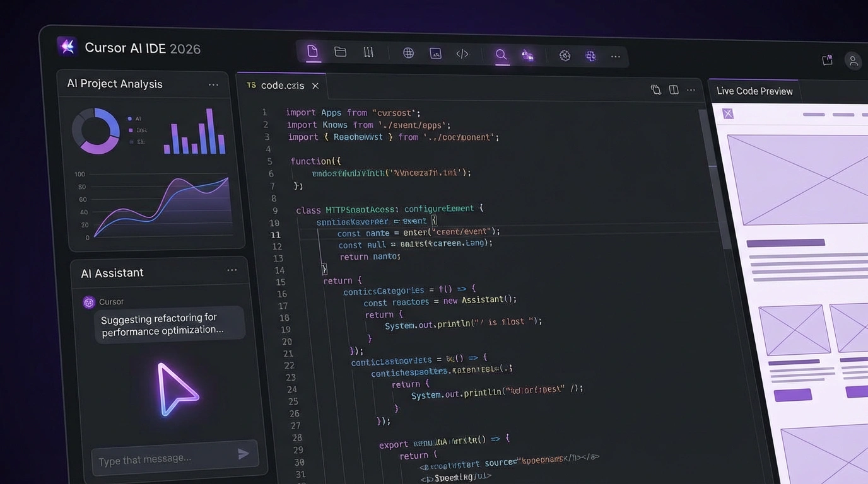Open the image assets tool icon
This screenshot has width=868, height=484.
pos(435,54)
